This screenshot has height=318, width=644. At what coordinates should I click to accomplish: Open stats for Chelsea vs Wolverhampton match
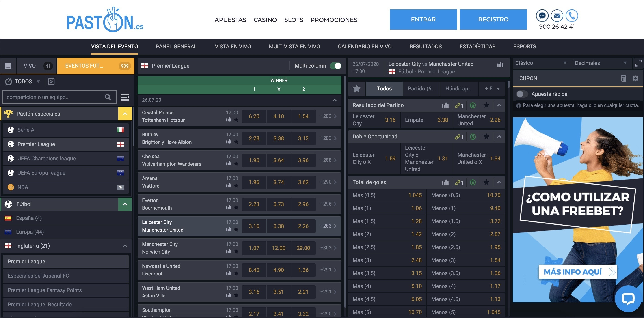[x=229, y=164]
